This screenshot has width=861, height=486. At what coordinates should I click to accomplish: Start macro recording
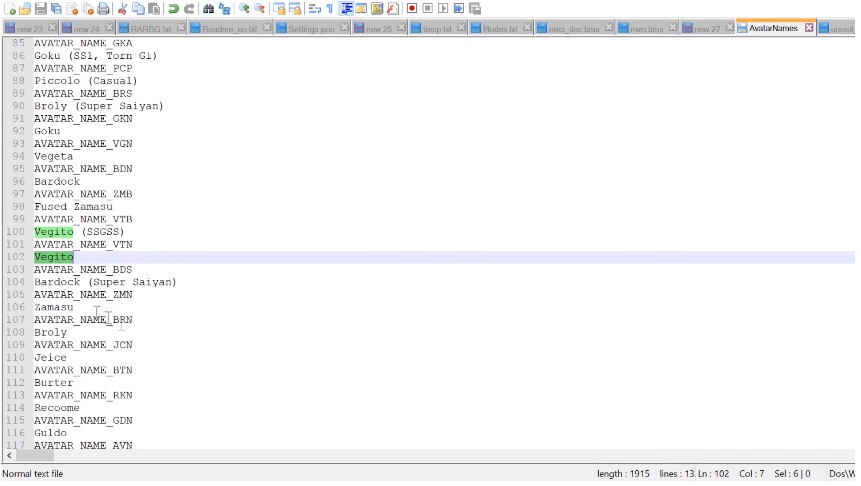click(x=412, y=8)
